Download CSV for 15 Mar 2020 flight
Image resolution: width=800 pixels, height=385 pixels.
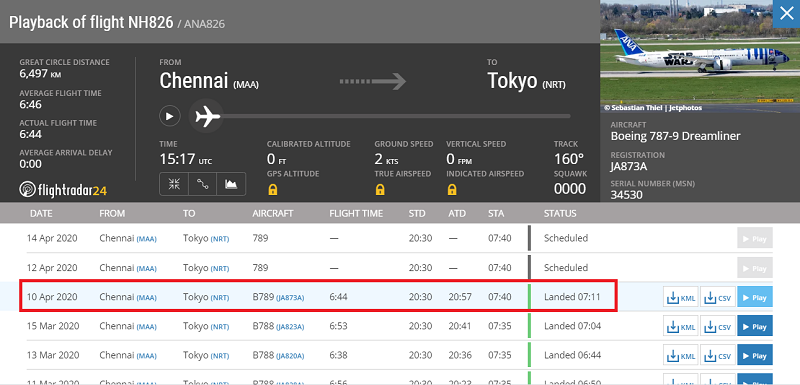pos(717,326)
